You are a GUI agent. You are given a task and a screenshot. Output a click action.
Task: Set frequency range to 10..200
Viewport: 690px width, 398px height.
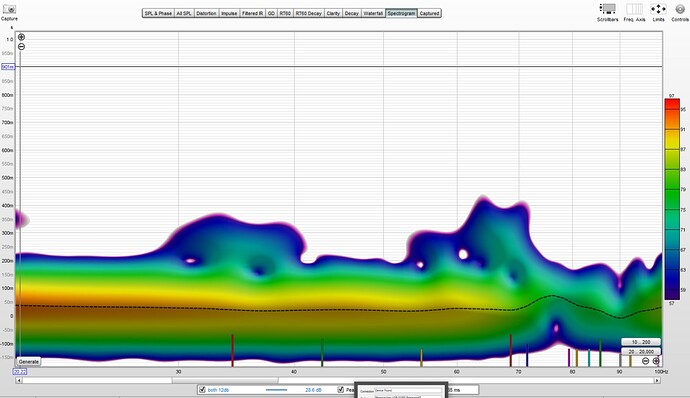click(x=641, y=342)
